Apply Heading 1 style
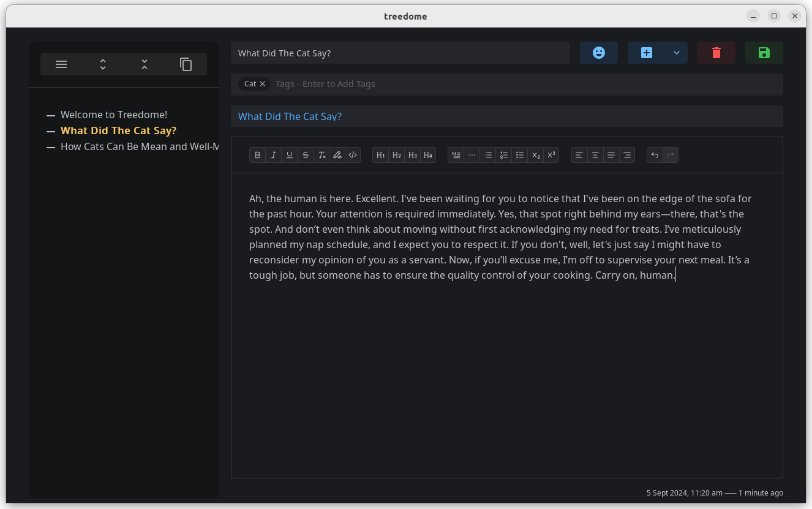 coord(380,155)
